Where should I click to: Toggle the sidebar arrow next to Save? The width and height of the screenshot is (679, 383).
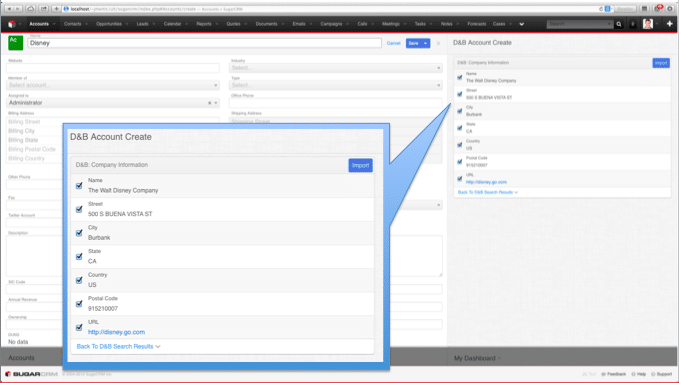tap(438, 43)
